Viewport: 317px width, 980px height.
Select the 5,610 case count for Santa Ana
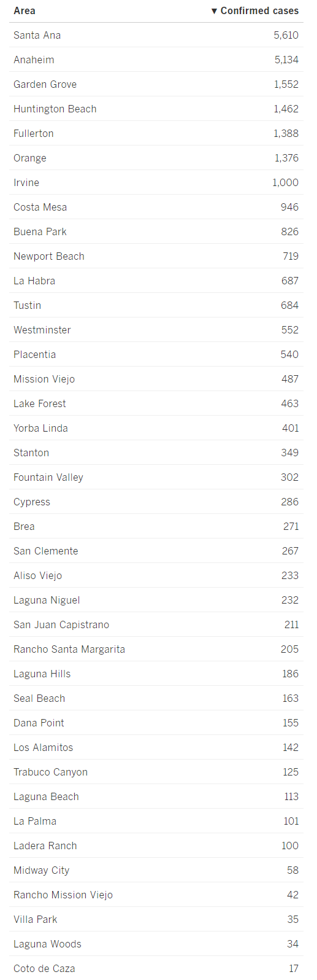coord(286,35)
